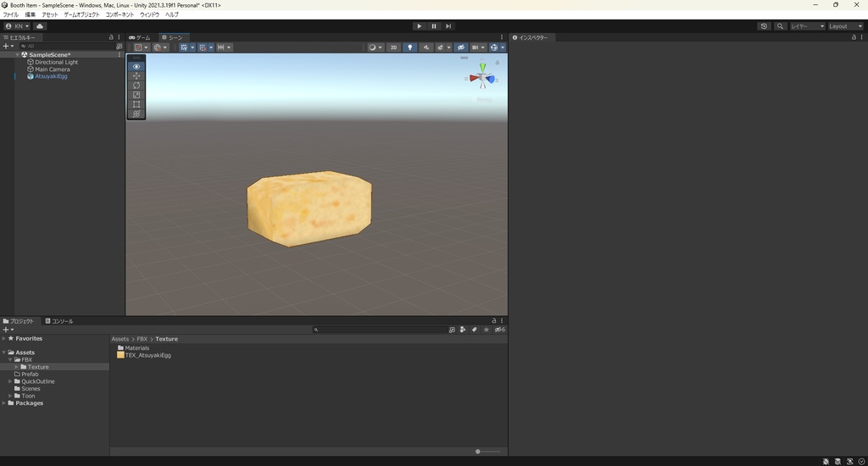Toggle scene lighting lightbulb
Viewport: 868px width, 466px height.
409,47
